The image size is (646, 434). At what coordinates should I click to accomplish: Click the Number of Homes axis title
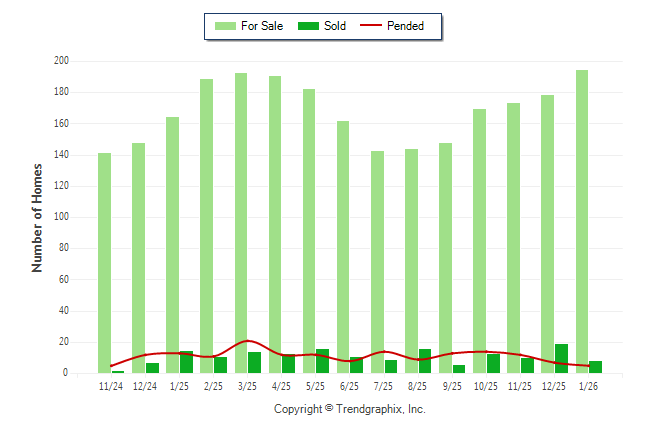38,217
